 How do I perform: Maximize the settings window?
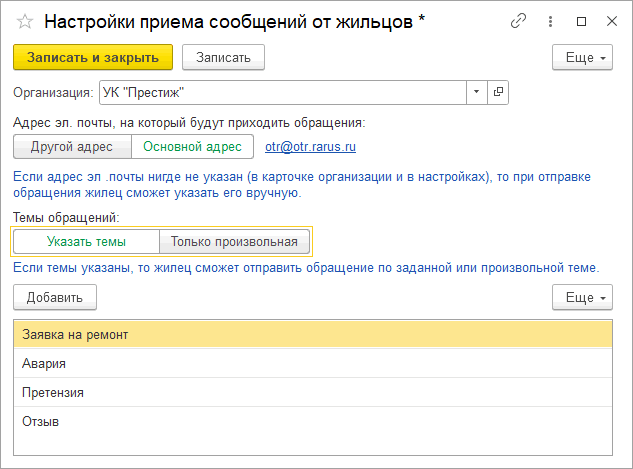[x=581, y=21]
